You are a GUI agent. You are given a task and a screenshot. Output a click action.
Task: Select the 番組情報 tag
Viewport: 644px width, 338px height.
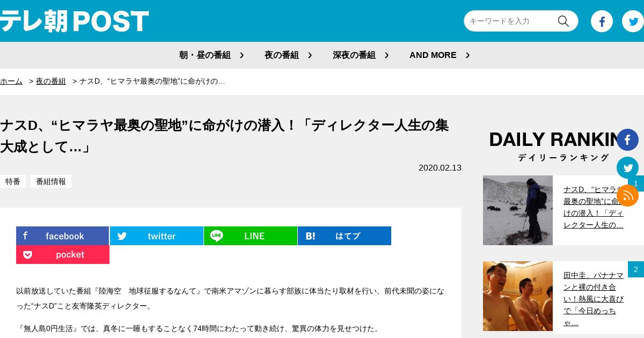coord(51,181)
